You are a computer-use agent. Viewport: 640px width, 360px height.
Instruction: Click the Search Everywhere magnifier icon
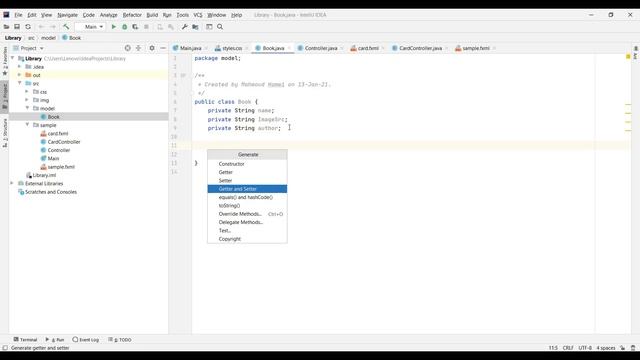tap(220, 27)
